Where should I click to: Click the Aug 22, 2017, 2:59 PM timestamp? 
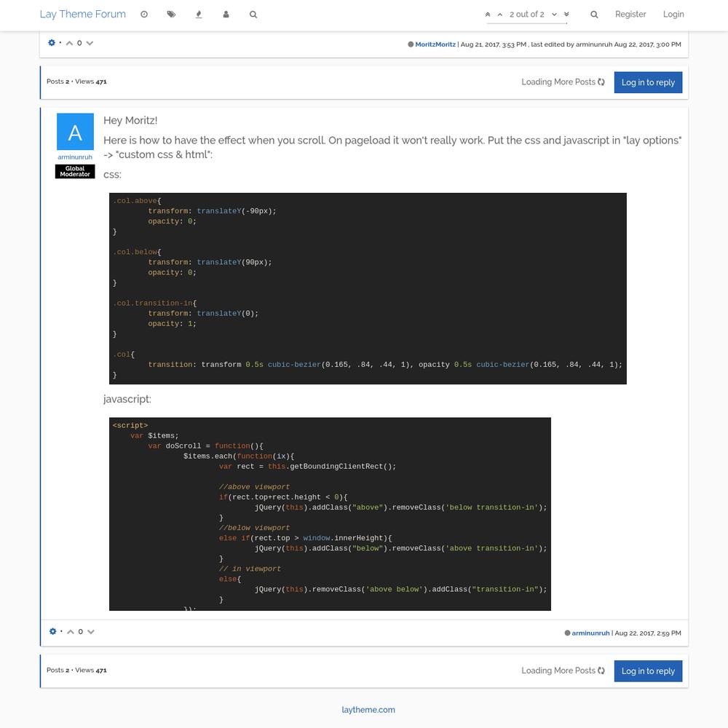(648, 633)
